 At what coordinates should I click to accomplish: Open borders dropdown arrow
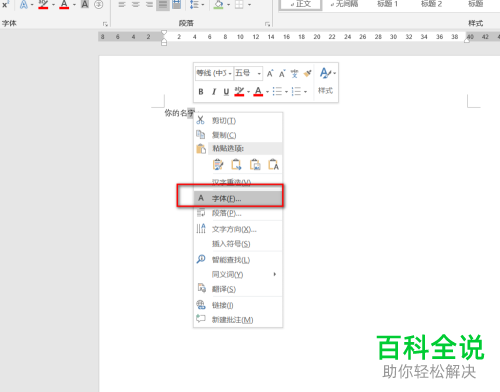click(249, 5)
